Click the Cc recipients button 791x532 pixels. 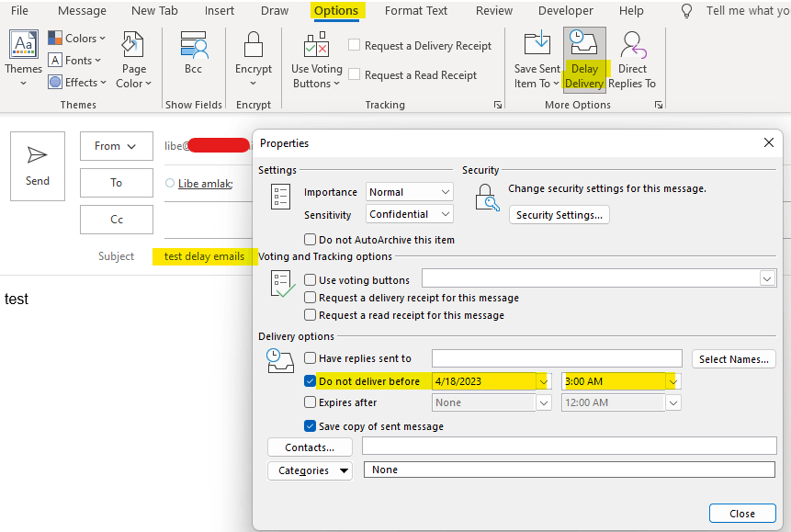117,220
